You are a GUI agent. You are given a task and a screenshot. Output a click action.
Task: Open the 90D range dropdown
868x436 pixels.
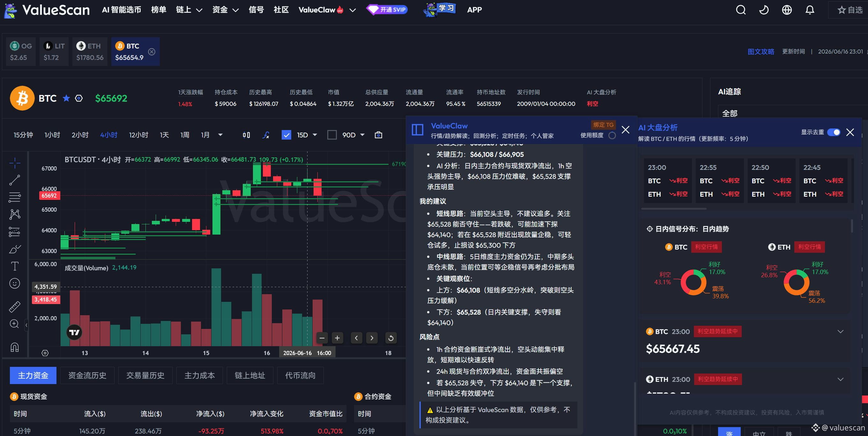click(363, 135)
